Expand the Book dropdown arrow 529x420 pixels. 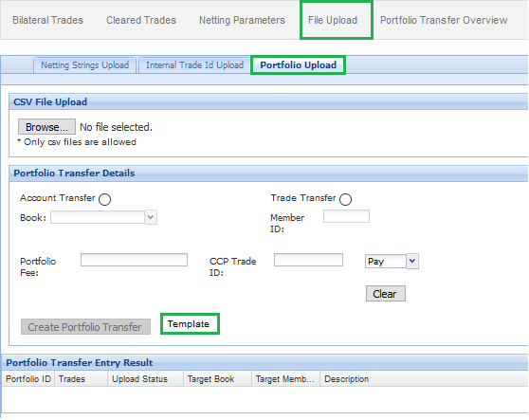(151, 217)
